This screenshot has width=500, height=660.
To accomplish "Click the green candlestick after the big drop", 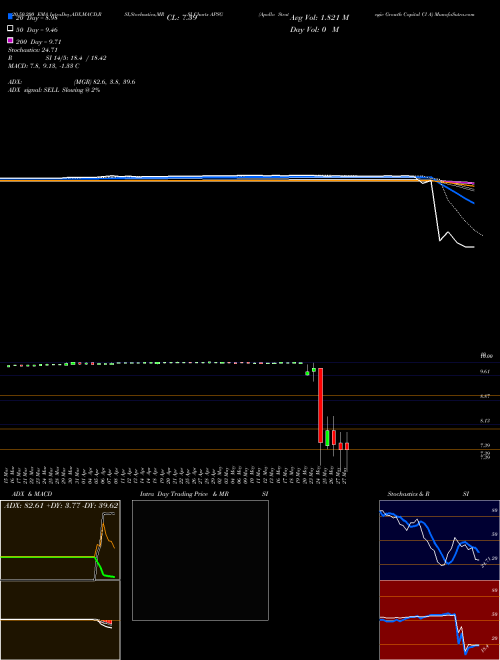I will point(327,438).
